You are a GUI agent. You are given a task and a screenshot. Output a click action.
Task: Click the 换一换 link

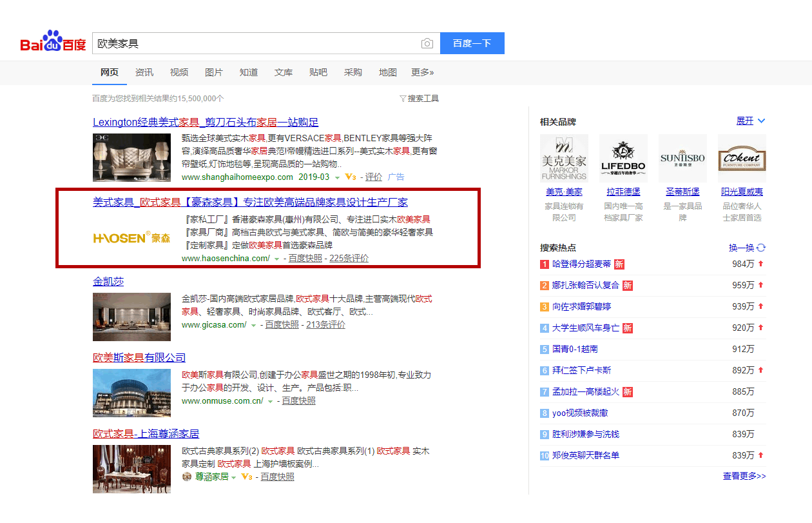[x=741, y=248]
